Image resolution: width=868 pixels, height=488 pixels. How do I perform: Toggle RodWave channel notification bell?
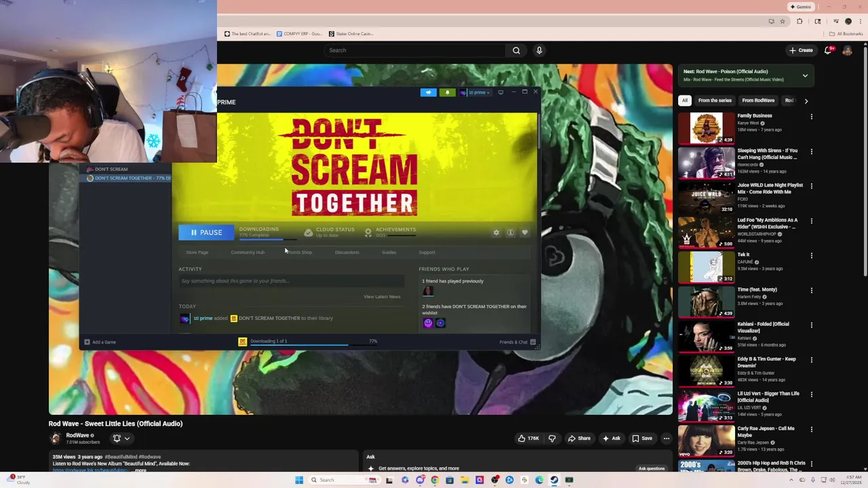pos(117,439)
